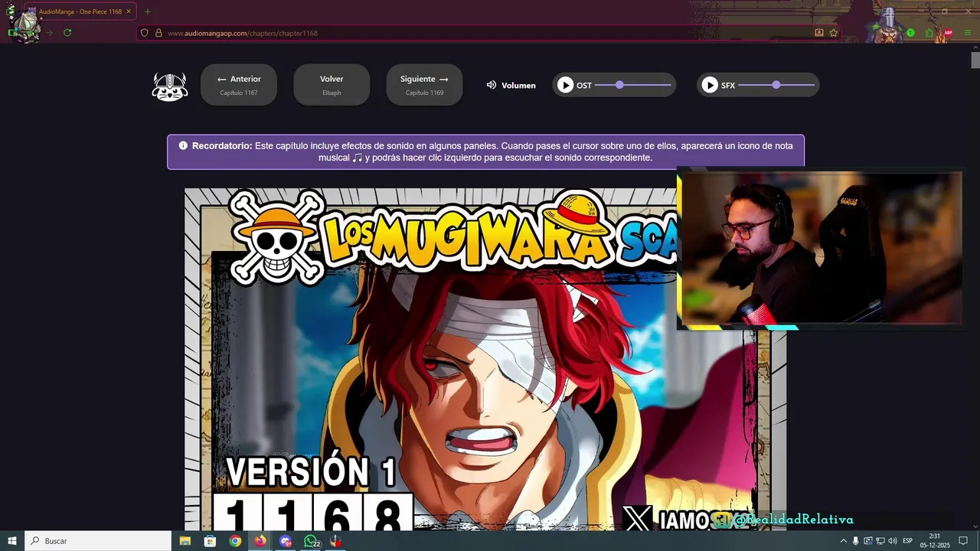This screenshot has width=980, height=551.
Task: Select the AudioManga - One Piece 1168 tab
Action: point(80,11)
